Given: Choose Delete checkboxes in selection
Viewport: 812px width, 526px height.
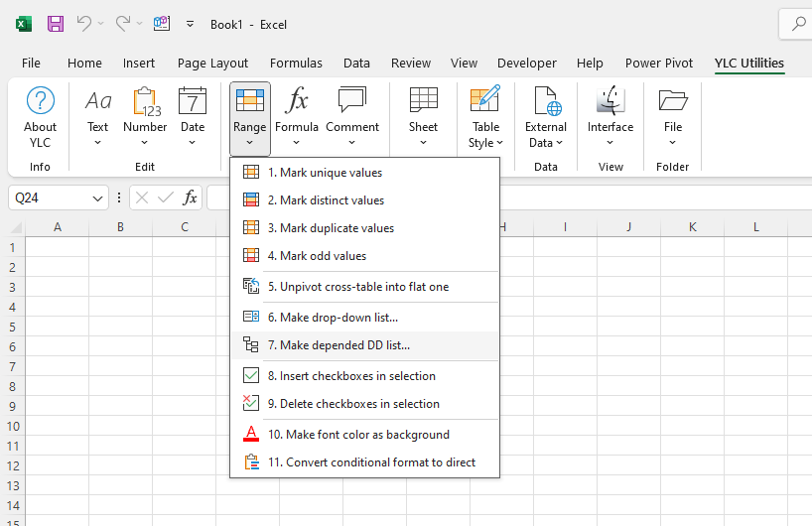Looking at the screenshot, I should [x=353, y=404].
